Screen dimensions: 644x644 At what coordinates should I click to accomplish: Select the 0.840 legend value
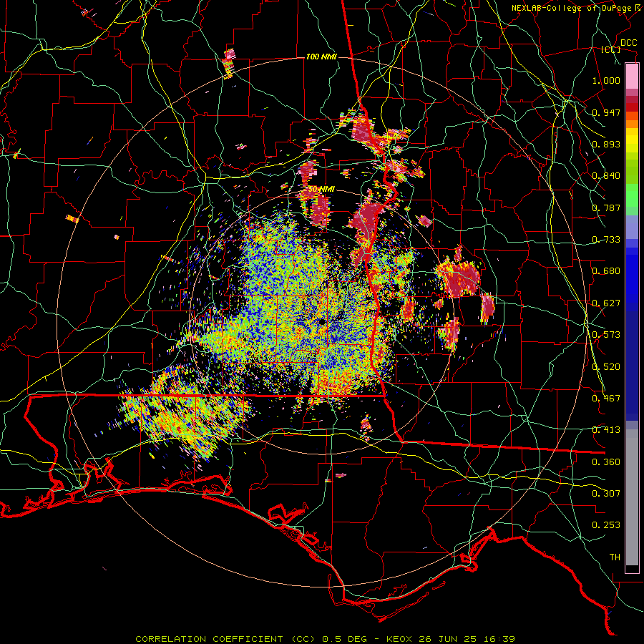coord(606,176)
